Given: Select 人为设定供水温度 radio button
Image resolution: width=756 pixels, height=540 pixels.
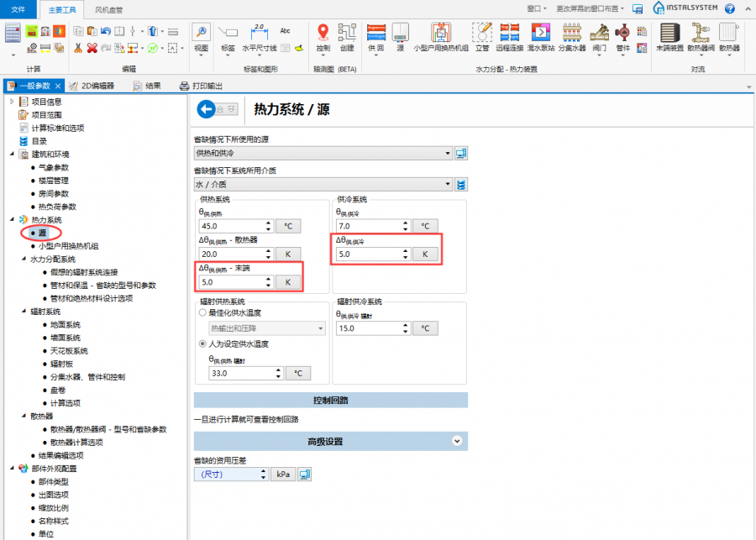Looking at the screenshot, I should coord(202,343).
